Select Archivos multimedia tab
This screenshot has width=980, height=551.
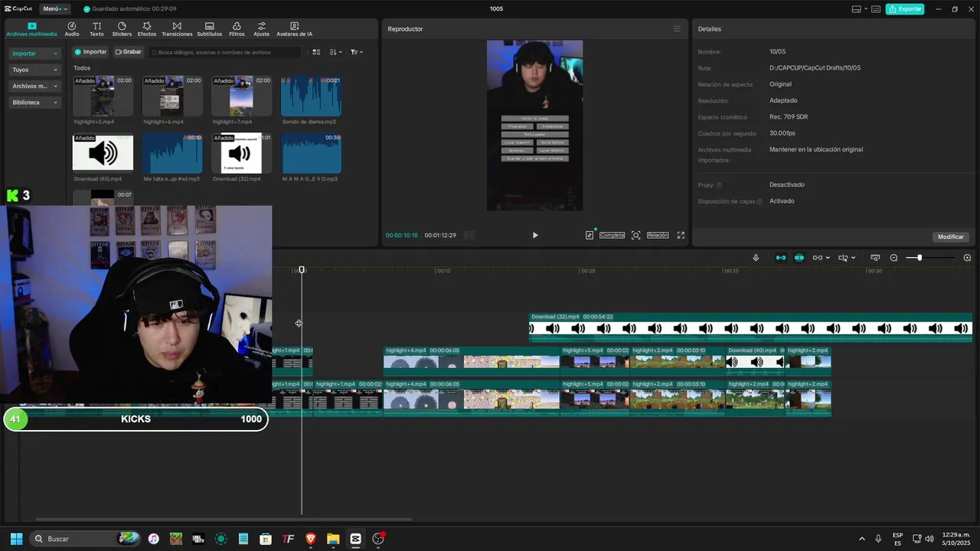pyautogui.click(x=31, y=29)
